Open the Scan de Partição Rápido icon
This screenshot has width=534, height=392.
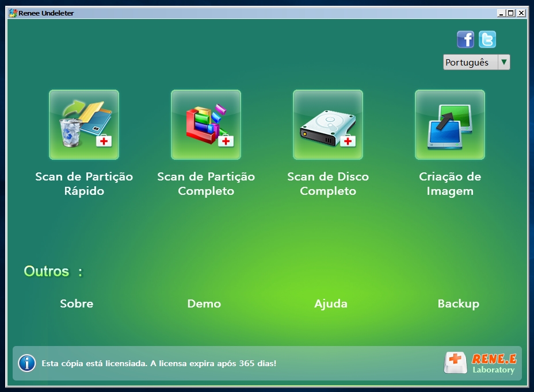pyautogui.click(x=84, y=125)
